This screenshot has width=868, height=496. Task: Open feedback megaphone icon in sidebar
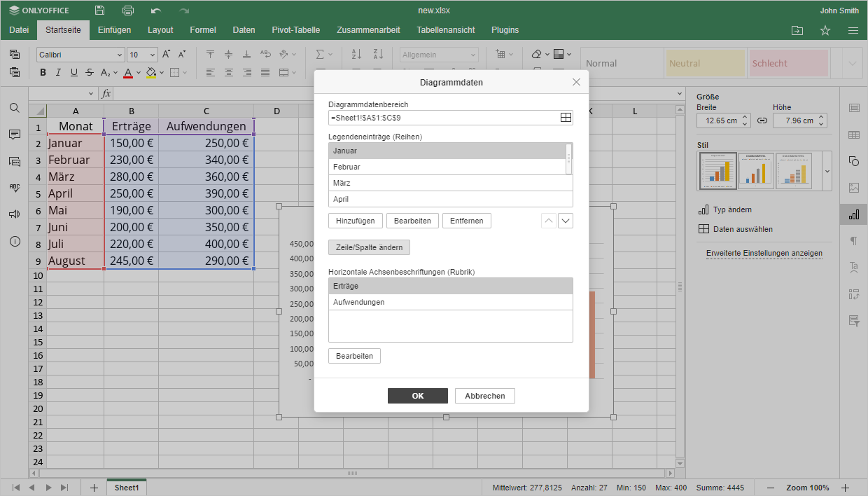point(14,214)
